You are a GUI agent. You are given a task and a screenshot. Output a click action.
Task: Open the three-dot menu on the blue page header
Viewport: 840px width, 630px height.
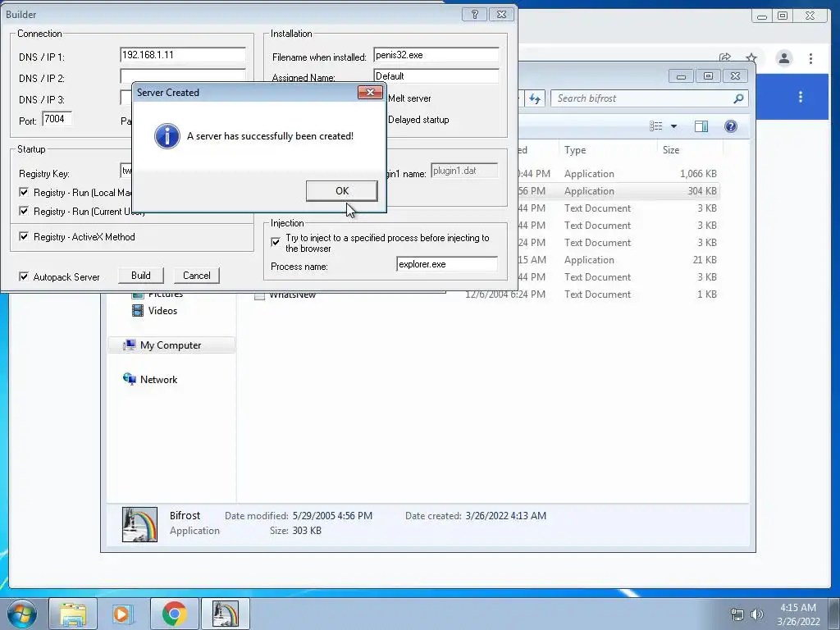801,97
